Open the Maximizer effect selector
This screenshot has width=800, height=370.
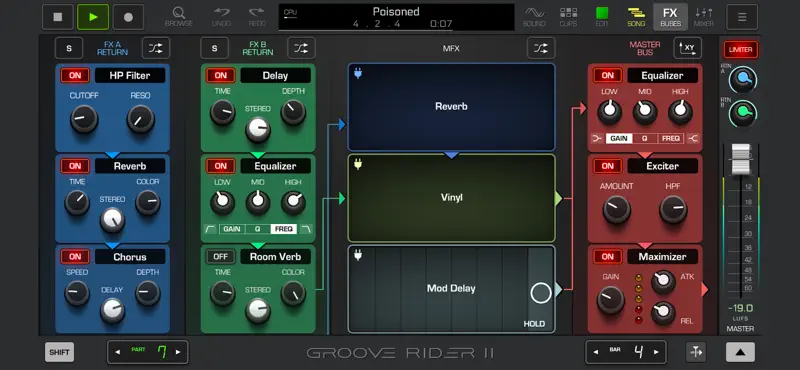[x=662, y=257]
